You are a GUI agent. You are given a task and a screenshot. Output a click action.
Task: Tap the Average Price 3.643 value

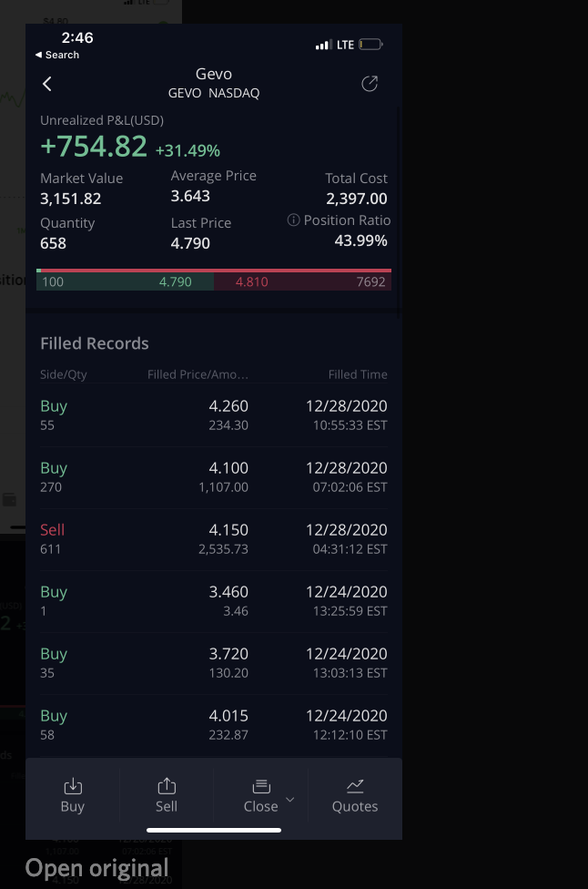190,196
